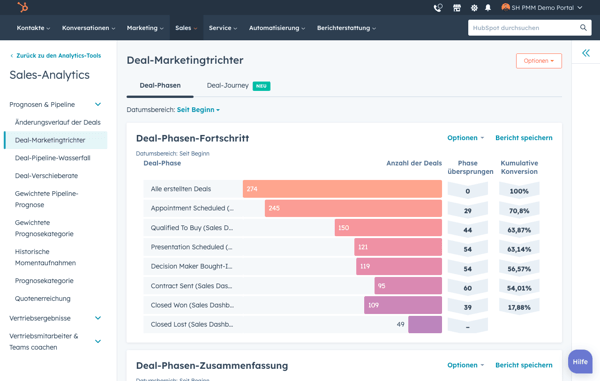The width and height of the screenshot is (600, 381).
Task: Open Optionen for Deal-Phasen-Fortschritt
Action: pos(465,138)
